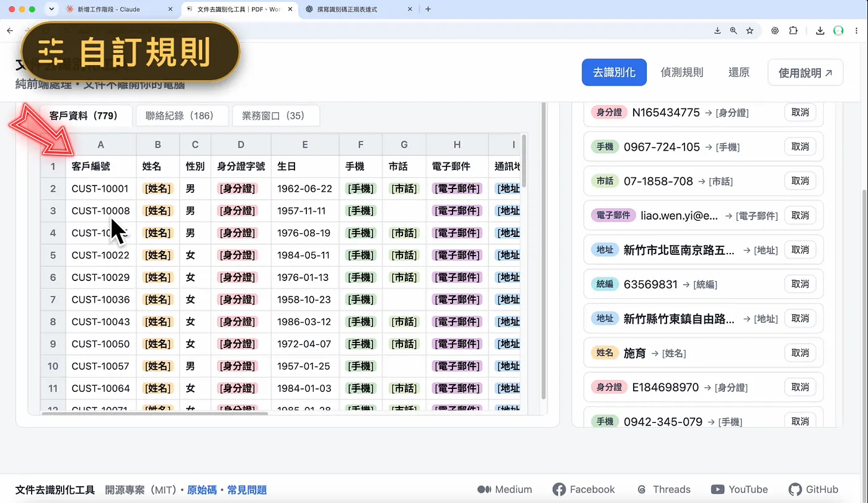868x503 pixels.
Task: Click the install app icon in address bar
Action: pos(717,30)
